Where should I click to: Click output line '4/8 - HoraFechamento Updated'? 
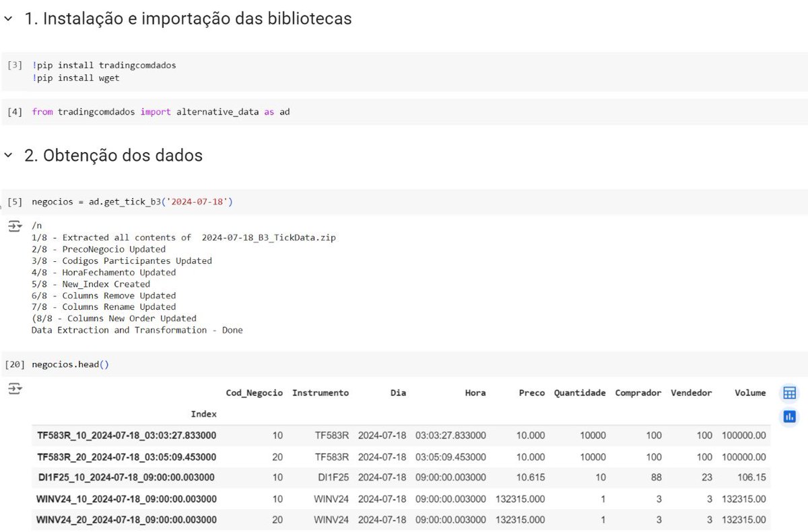tap(104, 272)
